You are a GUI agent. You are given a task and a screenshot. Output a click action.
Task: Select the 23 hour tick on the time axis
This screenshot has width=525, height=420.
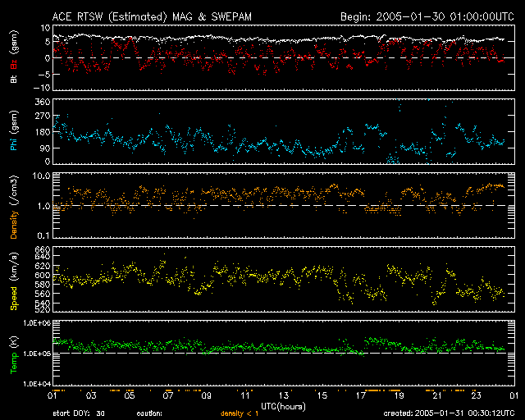[475, 396]
